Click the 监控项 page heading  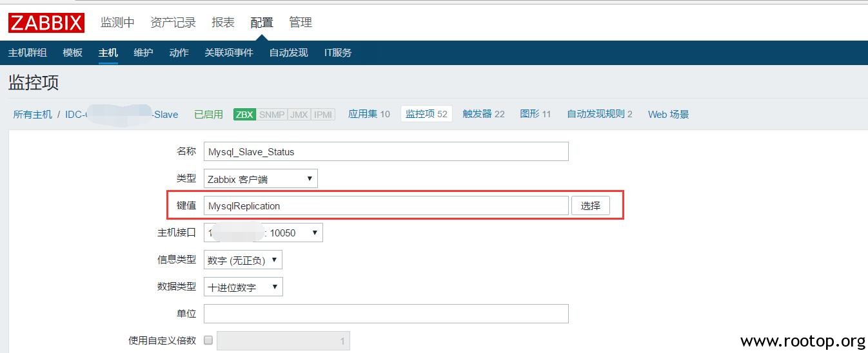[34, 82]
